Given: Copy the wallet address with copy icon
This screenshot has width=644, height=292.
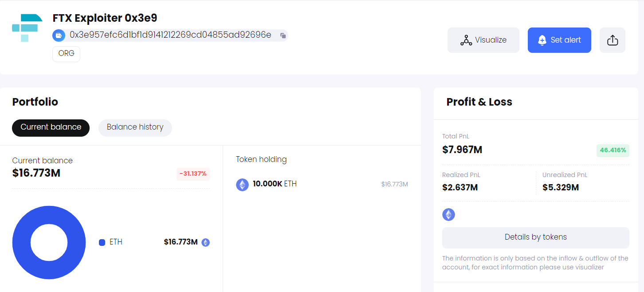Looking at the screenshot, I should click(x=283, y=36).
